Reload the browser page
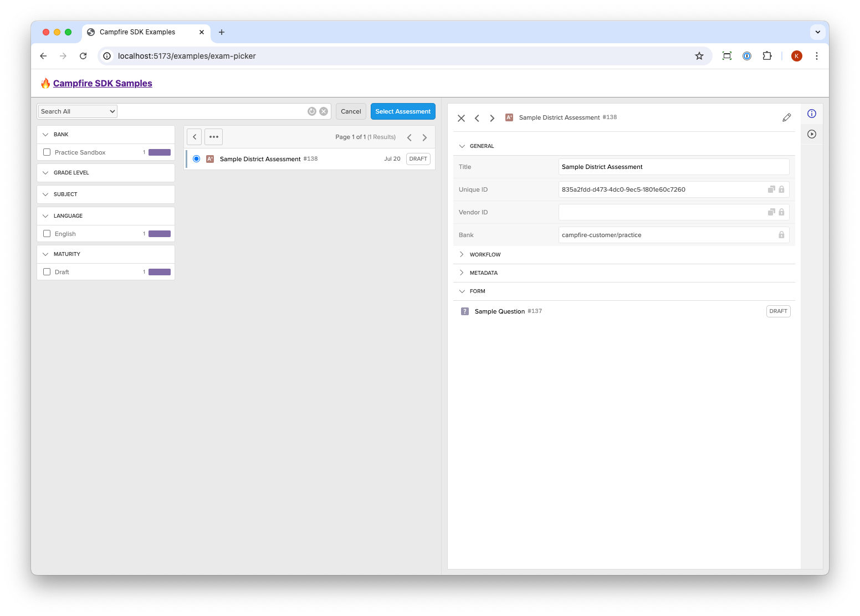This screenshot has width=860, height=616. pos(83,56)
